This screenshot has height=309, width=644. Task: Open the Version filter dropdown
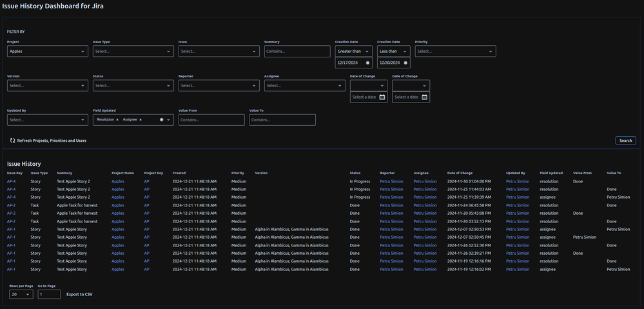48,85
